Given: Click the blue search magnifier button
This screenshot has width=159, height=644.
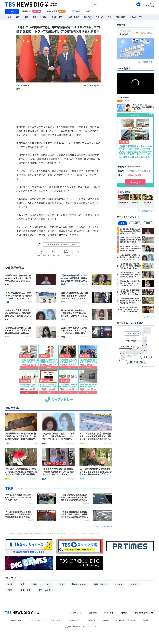Looking at the screenshot, I should [x=138, y=4].
